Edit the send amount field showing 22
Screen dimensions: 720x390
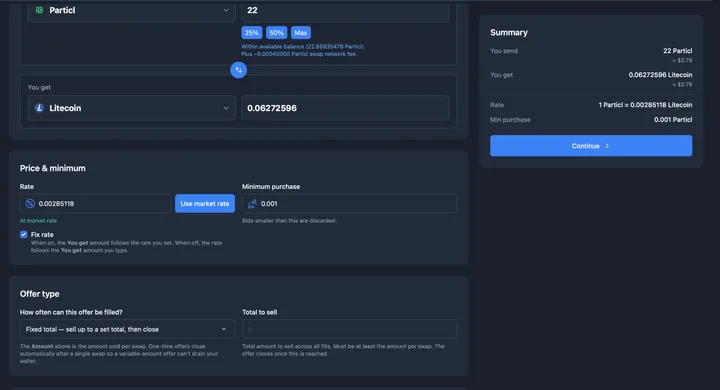pos(345,10)
